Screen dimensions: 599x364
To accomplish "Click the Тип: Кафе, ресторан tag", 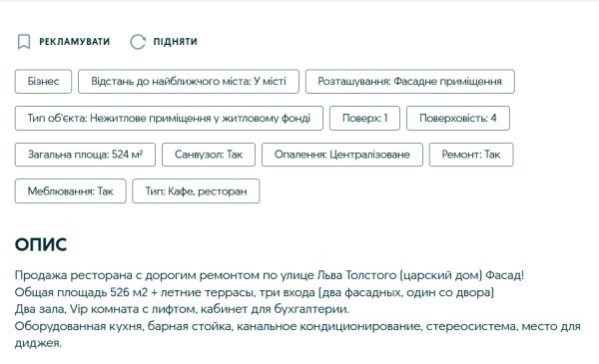I will [196, 191].
